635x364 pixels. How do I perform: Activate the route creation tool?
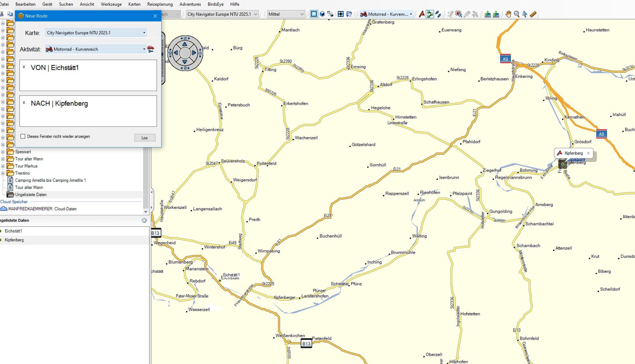430,14
